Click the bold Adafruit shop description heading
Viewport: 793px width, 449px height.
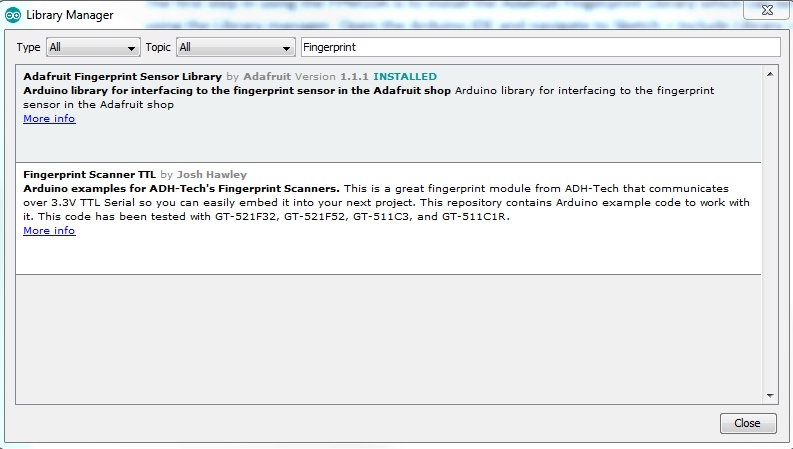[x=237, y=91]
